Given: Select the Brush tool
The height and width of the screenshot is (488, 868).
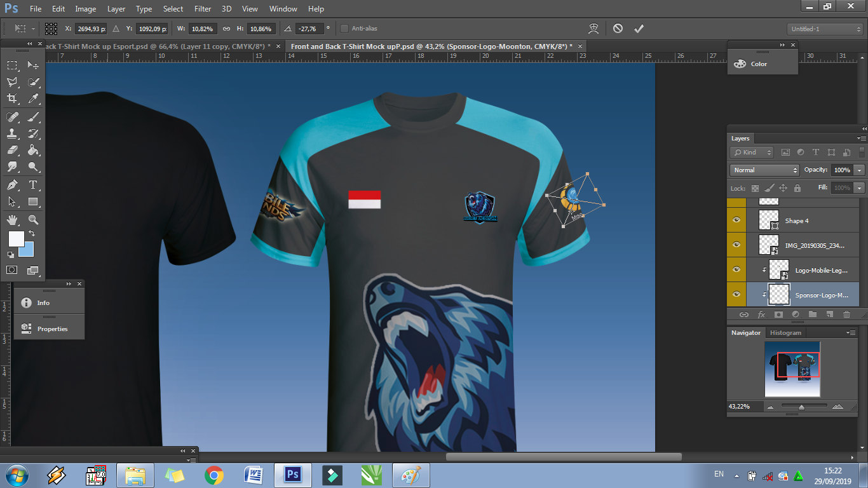Looking at the screenshot, I should 34,117.
